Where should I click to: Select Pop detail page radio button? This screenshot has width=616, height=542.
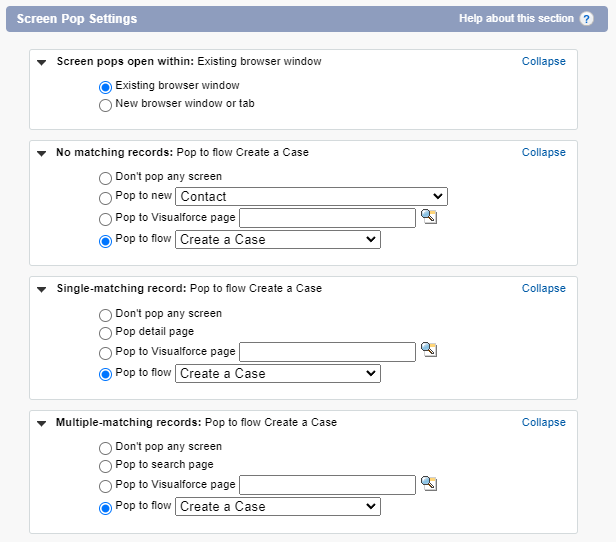[105, 333]
